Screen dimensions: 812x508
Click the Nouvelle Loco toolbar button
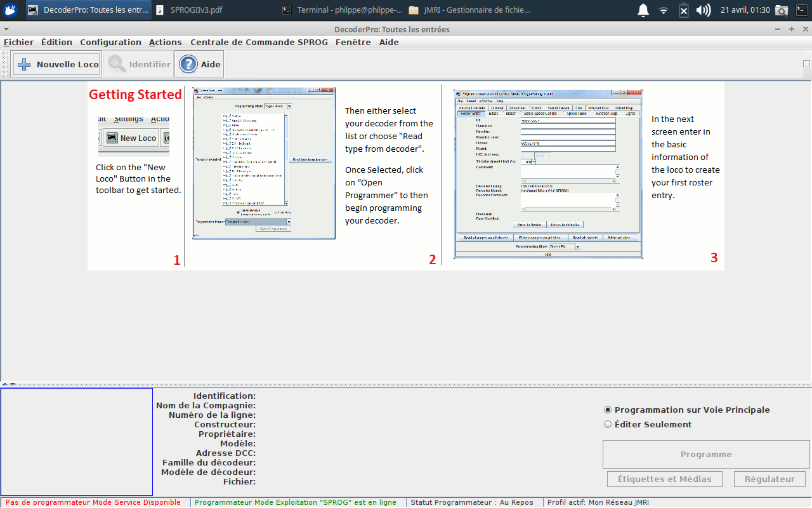56,64
